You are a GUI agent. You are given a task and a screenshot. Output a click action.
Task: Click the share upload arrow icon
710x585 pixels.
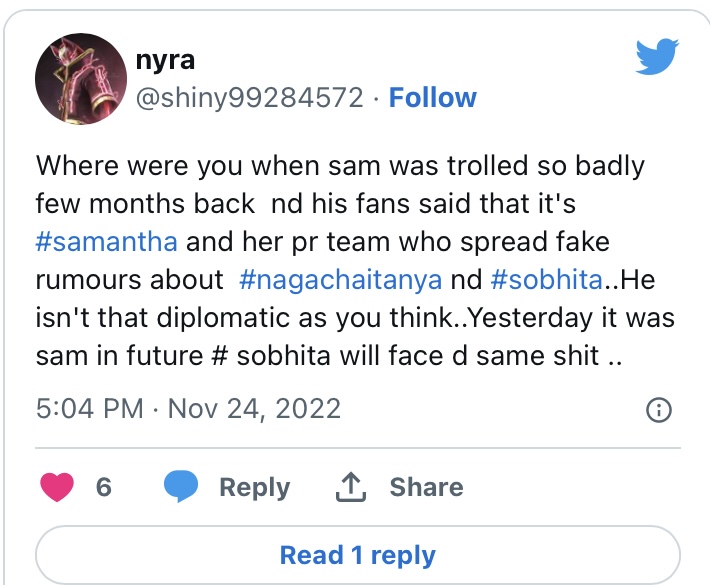pos(348,487)
